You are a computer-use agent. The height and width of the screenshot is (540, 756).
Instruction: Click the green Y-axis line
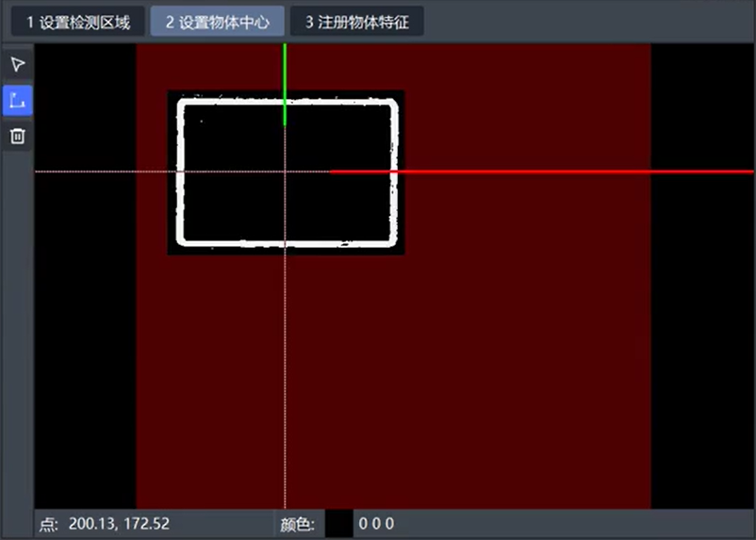(285, 85)
